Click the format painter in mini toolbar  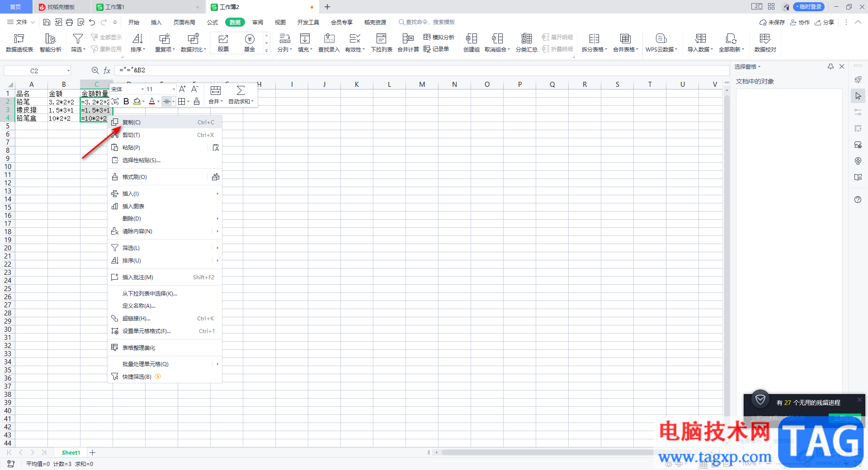(x=197, y=101)
